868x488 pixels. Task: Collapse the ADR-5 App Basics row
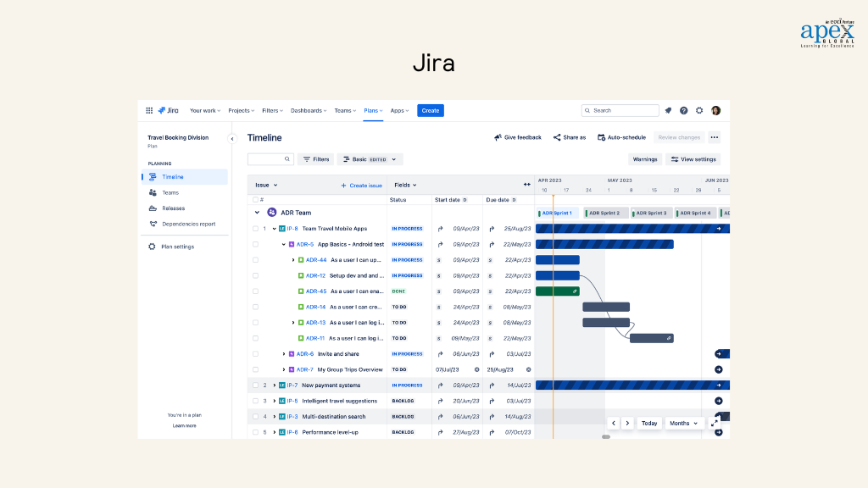(x=283, y=244)
